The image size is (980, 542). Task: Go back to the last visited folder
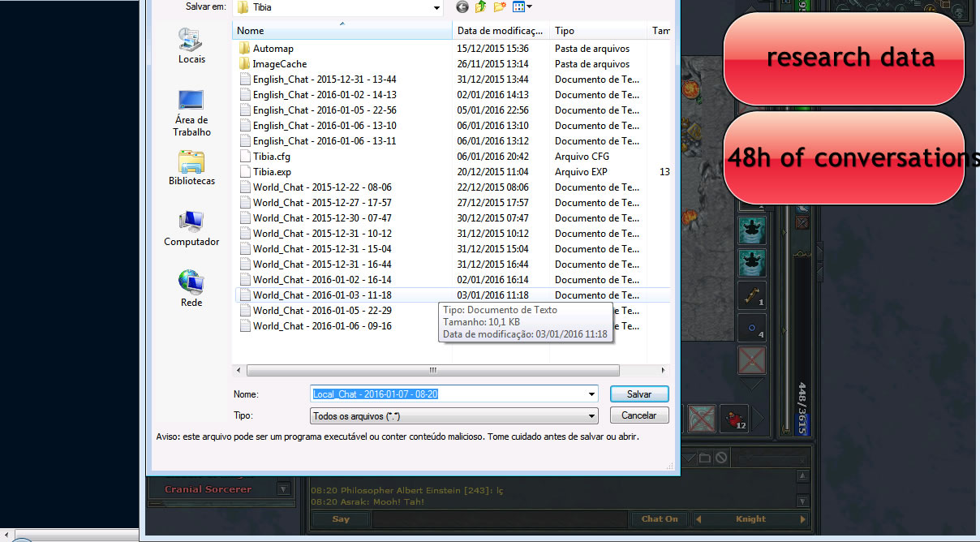point(462,7)
